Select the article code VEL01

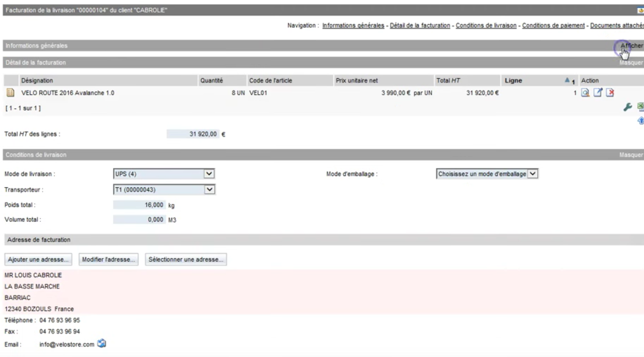[258, 93]
